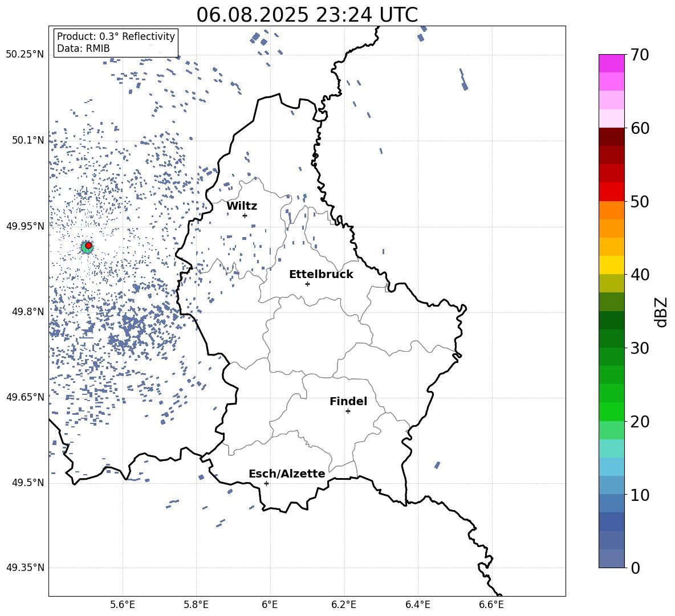Click the 0 colorbar tick label
The width and height of the screenshot is (675, 616).
635,568
